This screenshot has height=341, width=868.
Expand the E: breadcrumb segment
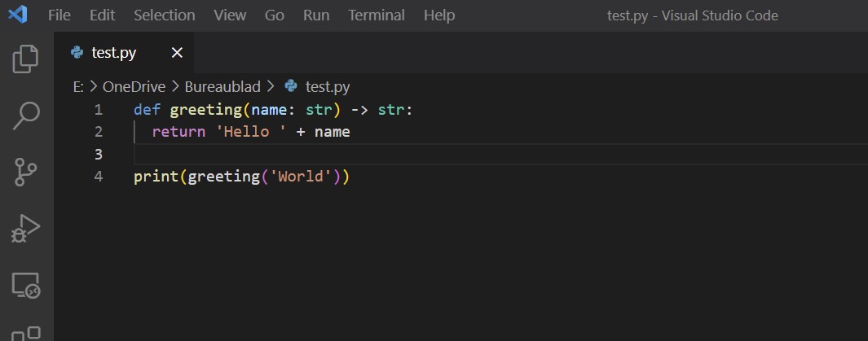point(78,87)
